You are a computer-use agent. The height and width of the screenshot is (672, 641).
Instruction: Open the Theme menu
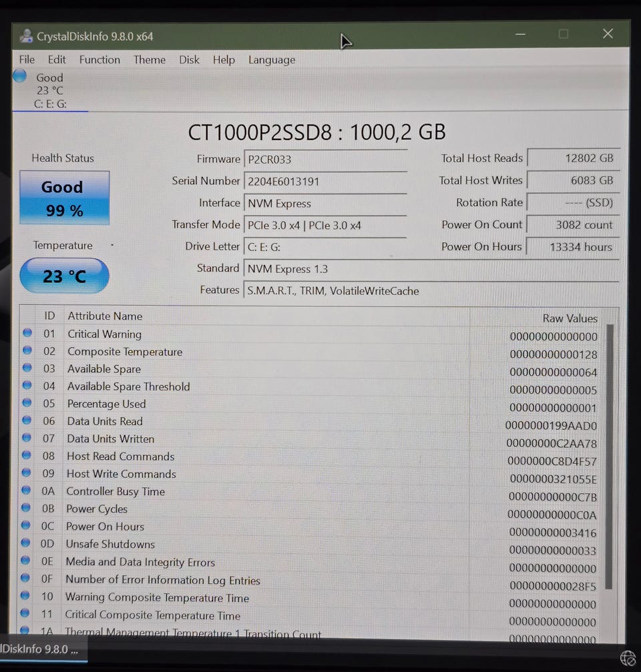click(x=149, y=59)
